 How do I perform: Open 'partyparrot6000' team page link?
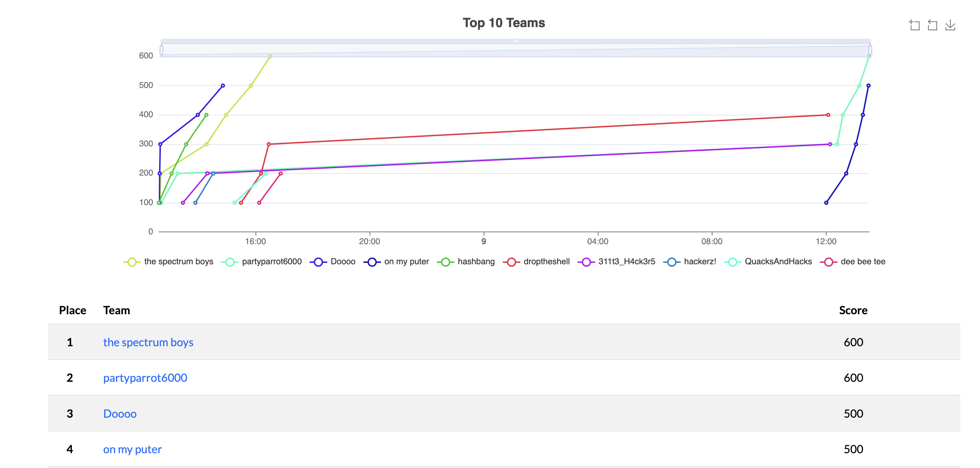tap(145, 378)
